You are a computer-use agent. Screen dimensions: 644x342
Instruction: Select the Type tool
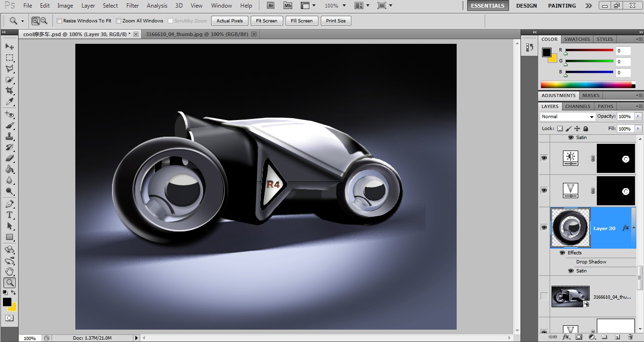click(10, 215)
